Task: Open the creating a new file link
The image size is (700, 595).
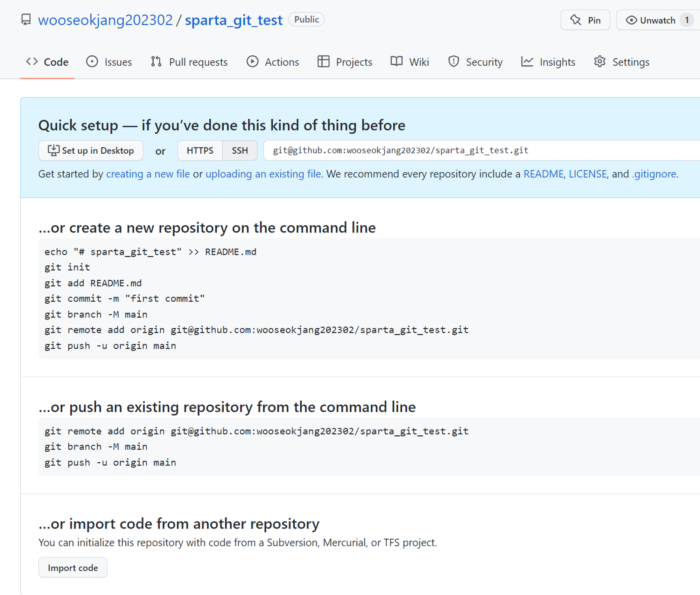Action: click(148, 174)
